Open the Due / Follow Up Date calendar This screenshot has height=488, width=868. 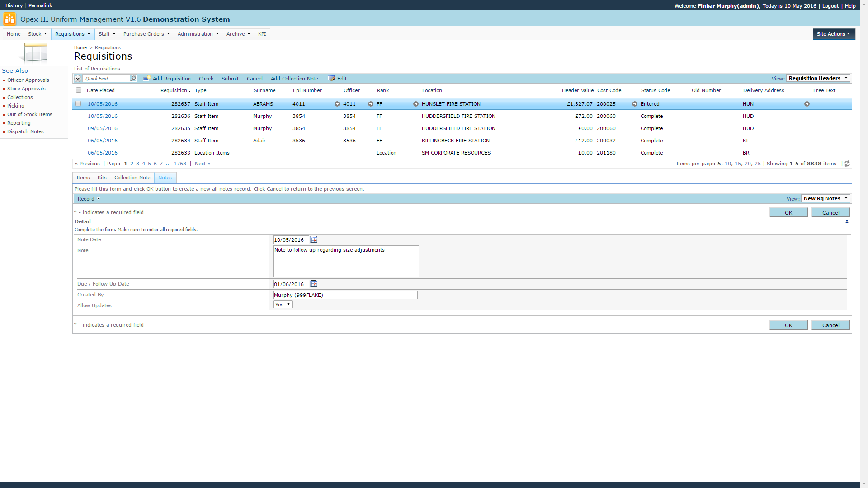(314, 284)
